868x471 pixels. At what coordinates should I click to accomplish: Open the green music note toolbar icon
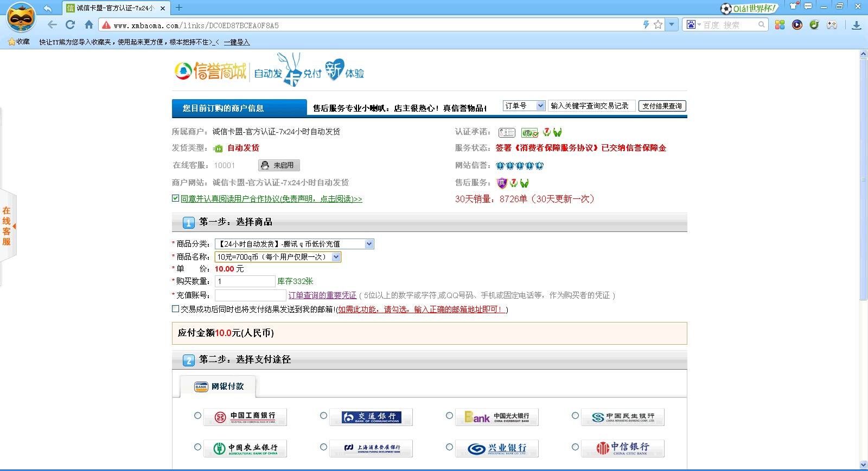[814, 25]
